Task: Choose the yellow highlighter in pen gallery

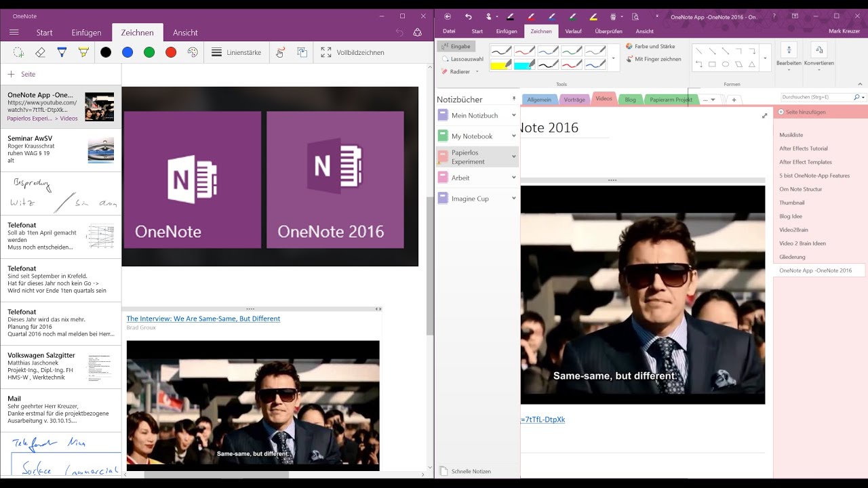Action: [500, 64]
